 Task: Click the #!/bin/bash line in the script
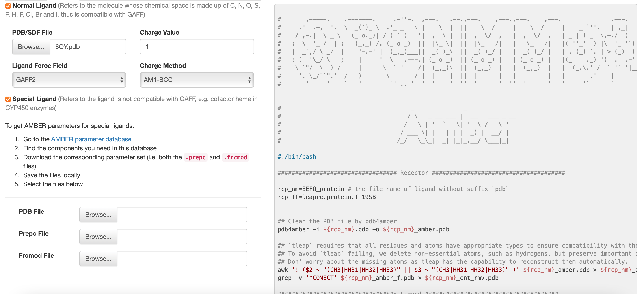297,157
